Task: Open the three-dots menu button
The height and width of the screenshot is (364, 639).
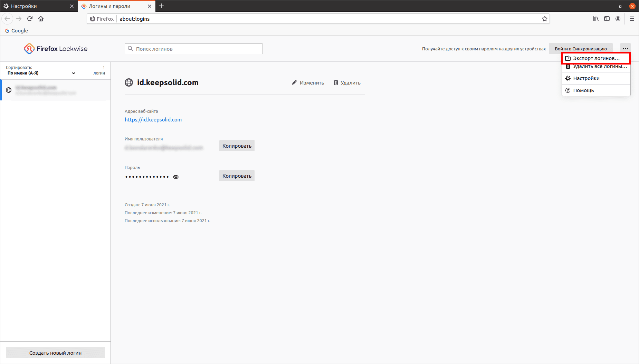Action: pos(625,49)
